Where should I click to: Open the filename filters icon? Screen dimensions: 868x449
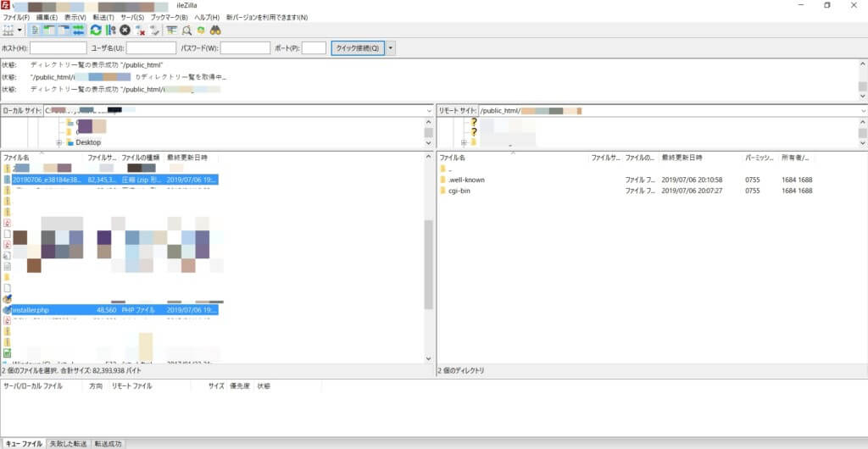coord(171,30)
